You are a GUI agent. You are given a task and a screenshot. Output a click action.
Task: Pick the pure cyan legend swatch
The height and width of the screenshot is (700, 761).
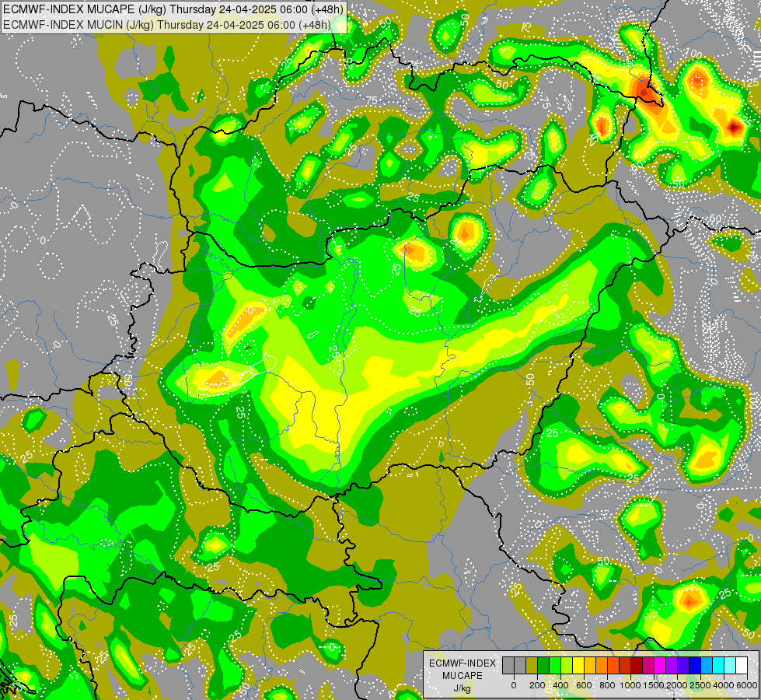pos(719,666)
